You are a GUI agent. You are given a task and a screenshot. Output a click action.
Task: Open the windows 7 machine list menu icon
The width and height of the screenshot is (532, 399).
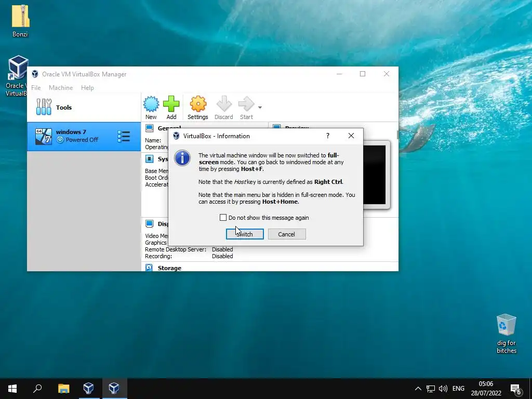tap(124, 137)
